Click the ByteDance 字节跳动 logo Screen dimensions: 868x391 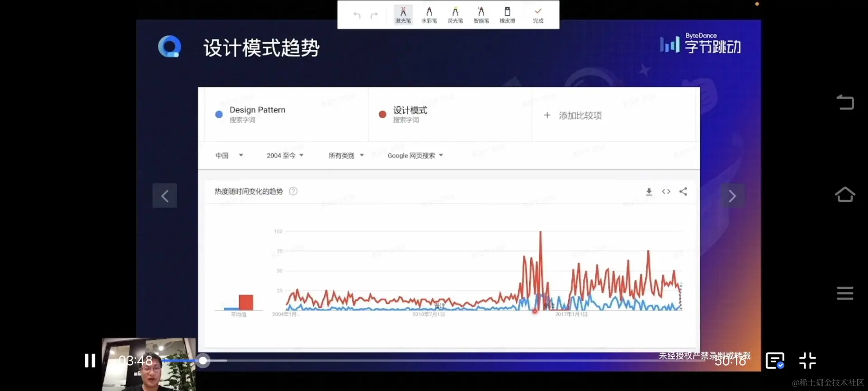pos(700,44)
